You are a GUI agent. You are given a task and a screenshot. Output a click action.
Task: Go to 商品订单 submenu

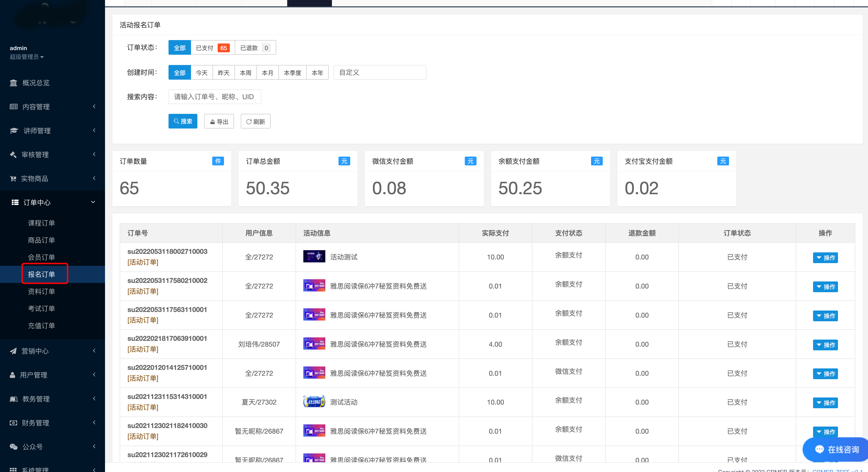click(x=41, y=240)
